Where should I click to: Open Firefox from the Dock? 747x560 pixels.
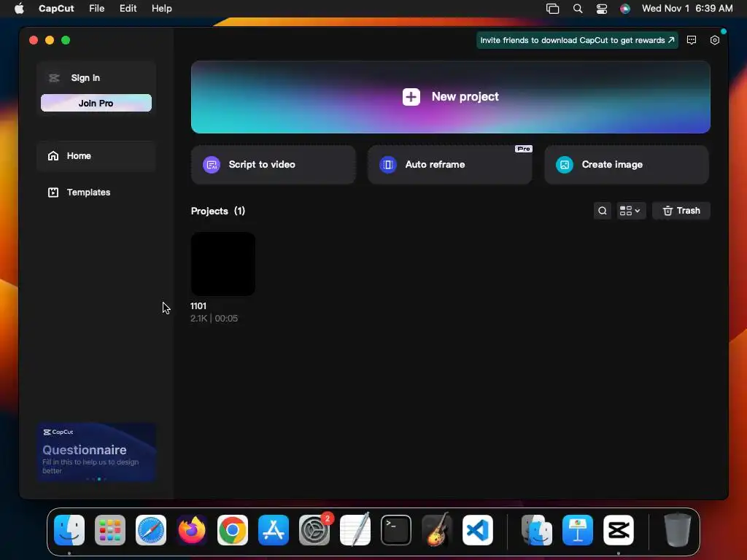coord(192,530)
